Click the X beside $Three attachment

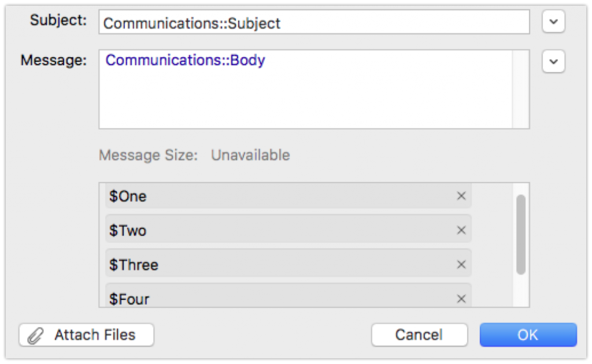click(461, 265)
